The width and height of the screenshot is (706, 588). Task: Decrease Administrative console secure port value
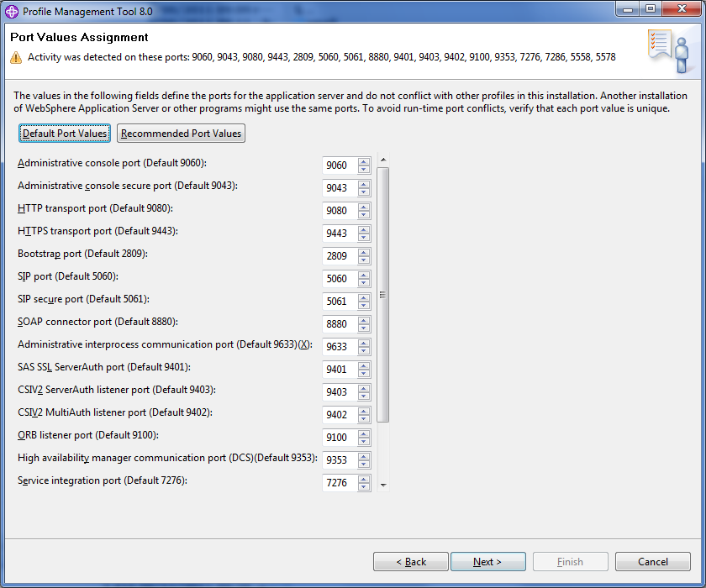(x=364, y=192)
